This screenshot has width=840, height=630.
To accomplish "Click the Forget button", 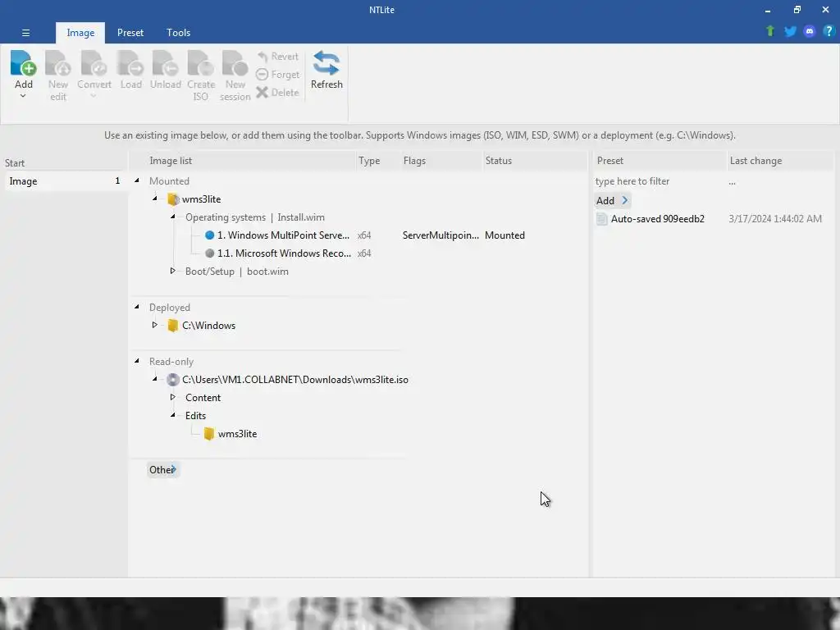I will pos(277,75).
